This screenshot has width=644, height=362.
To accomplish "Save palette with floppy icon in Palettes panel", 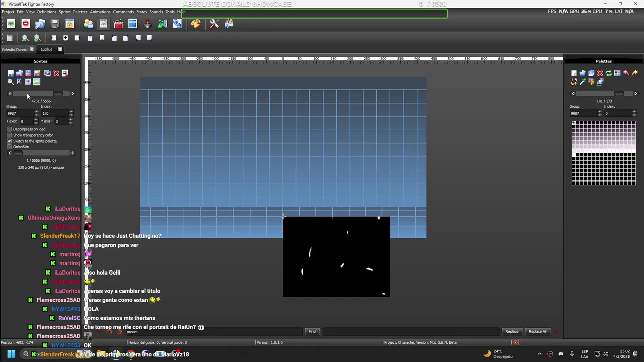I will [591, 73].
